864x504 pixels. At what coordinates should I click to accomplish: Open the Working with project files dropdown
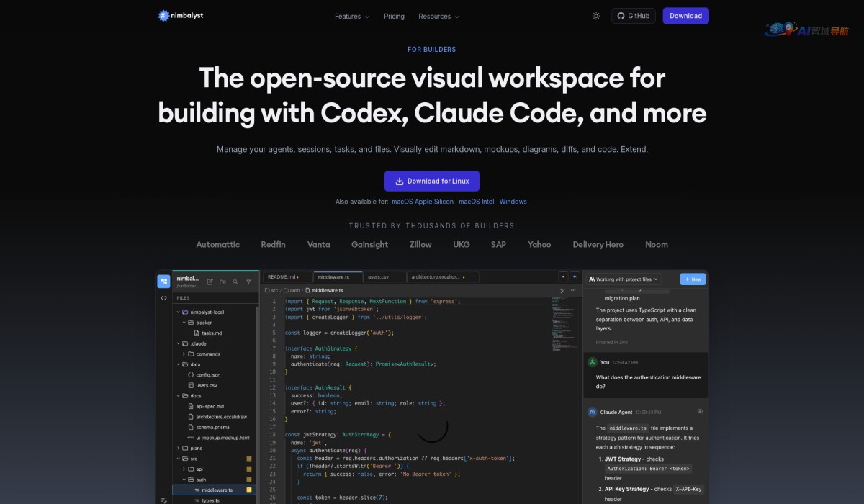[624, 279]
